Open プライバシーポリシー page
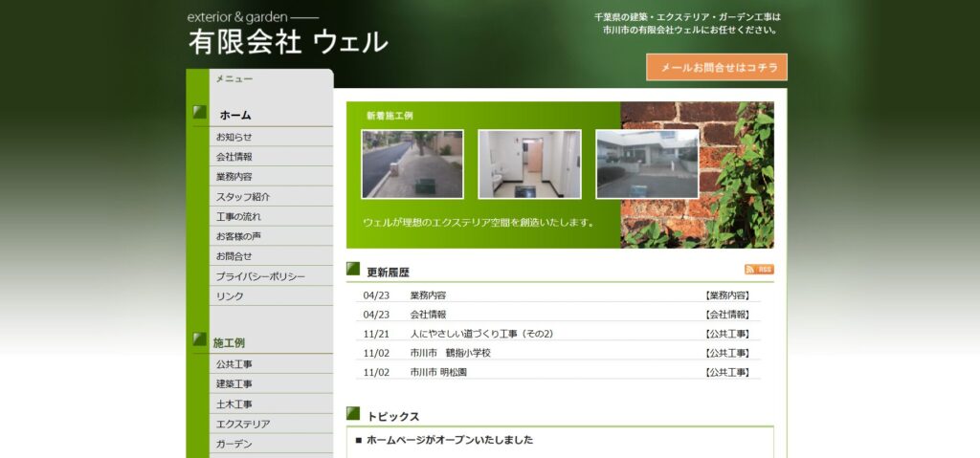The height and width of the screenshot is (458, 980). [260, 276]
